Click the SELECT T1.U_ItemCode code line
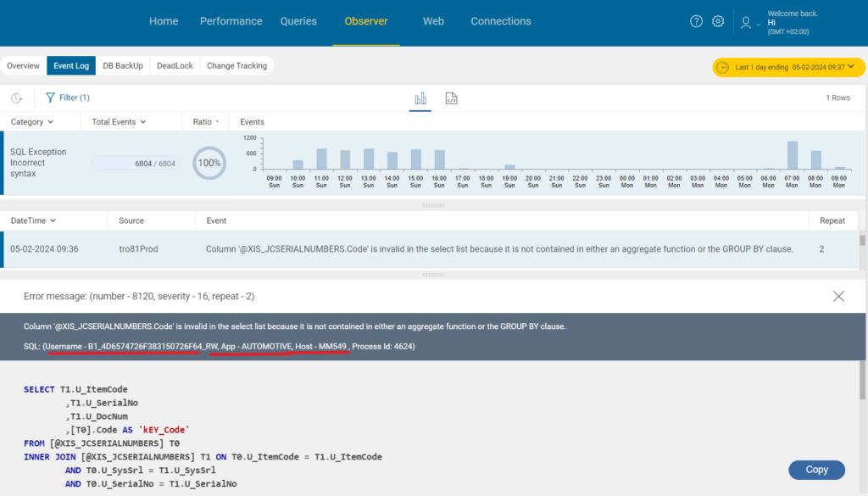 (x=75, y=390)
